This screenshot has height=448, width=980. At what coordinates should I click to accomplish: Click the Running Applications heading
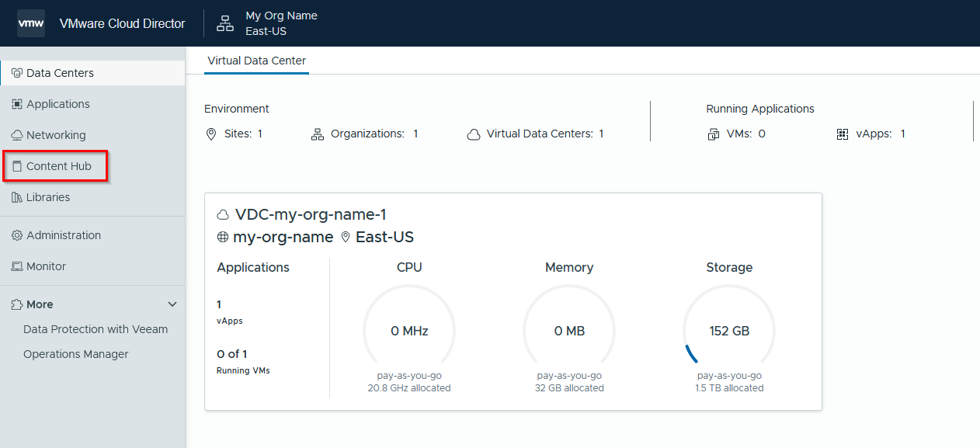click(x=760, y=109)
